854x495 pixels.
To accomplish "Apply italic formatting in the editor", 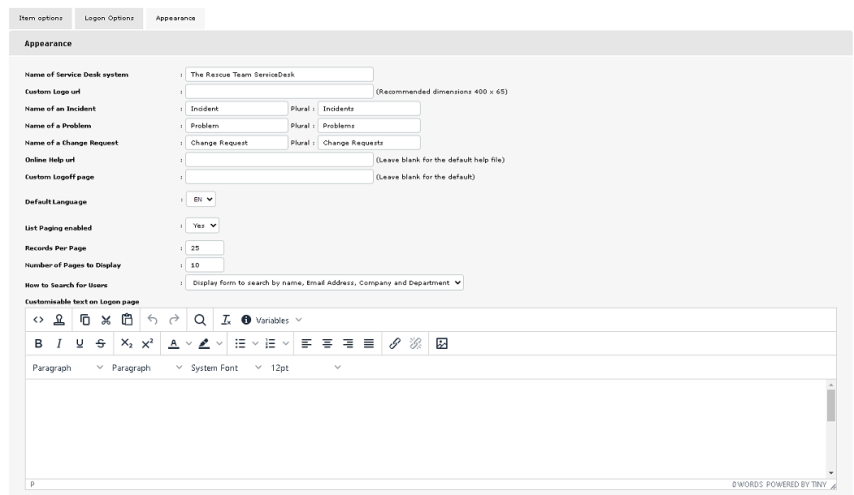I will [x=58, y=344].
